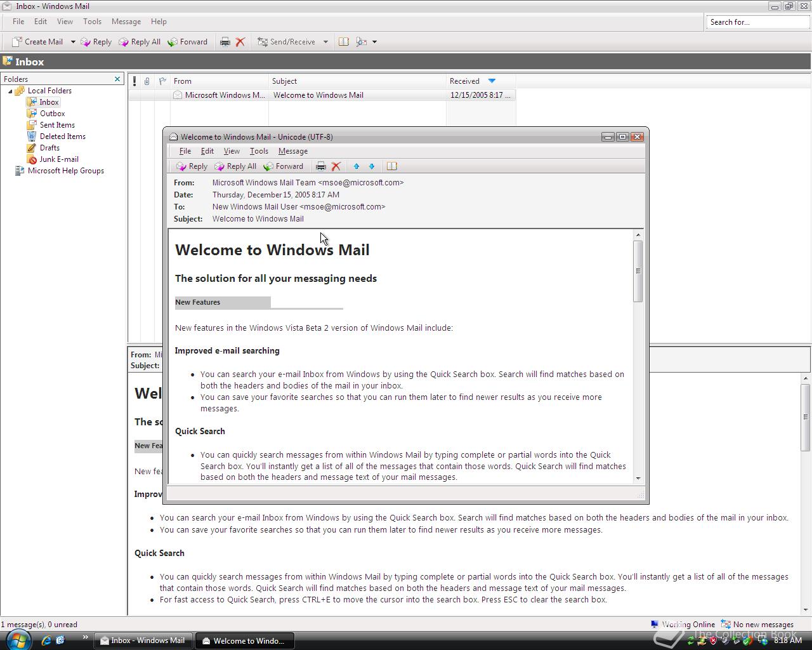812x650 pixels.
Task: Click Reply in the Inbox window toolbar
Action: pos(96,42)
